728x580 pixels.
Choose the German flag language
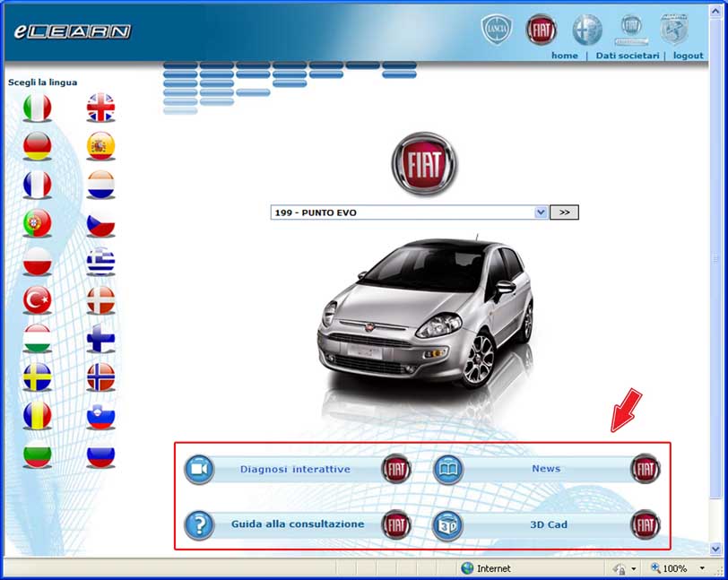click(37, 145)
